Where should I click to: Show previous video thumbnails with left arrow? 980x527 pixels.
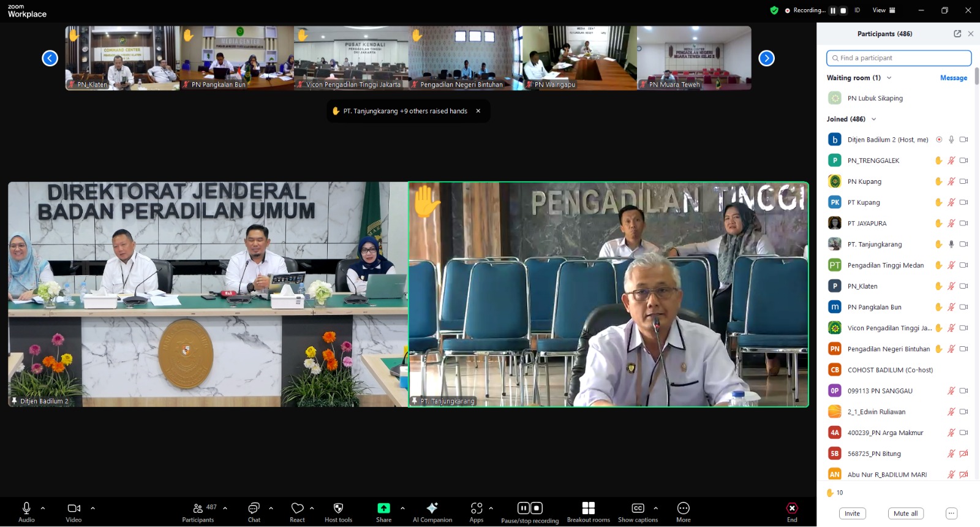[x=50, y=58]
